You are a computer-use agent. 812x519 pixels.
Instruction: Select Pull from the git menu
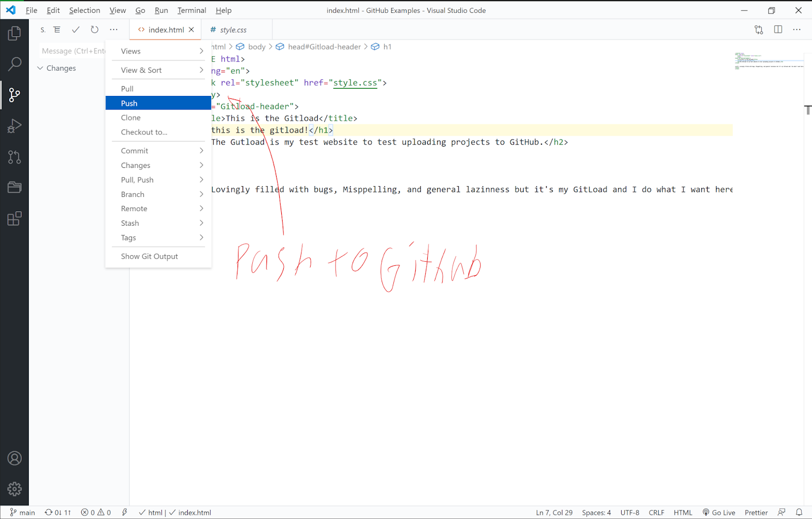coord(158,89)
